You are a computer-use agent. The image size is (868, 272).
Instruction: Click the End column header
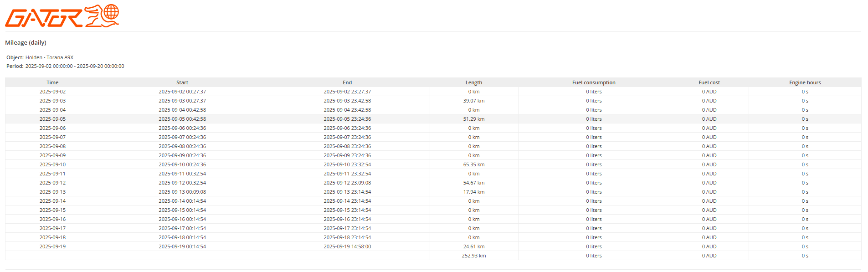tap(347, 82)
